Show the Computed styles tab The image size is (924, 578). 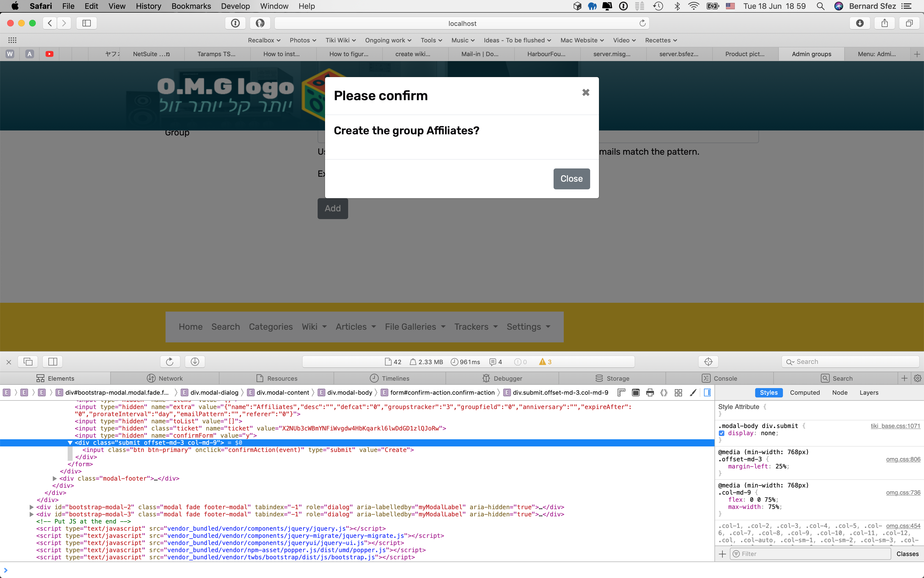tap(805, 392)
